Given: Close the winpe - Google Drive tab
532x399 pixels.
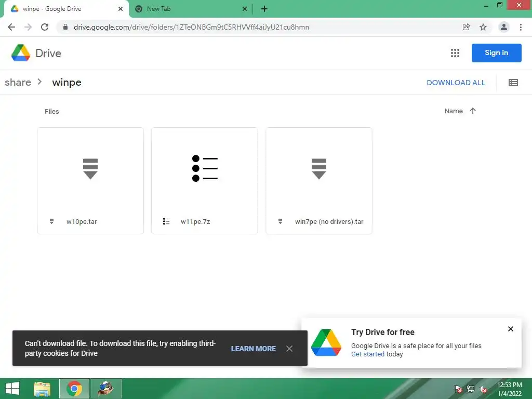Looking at the screenshot, I should (x=121, y=9).
